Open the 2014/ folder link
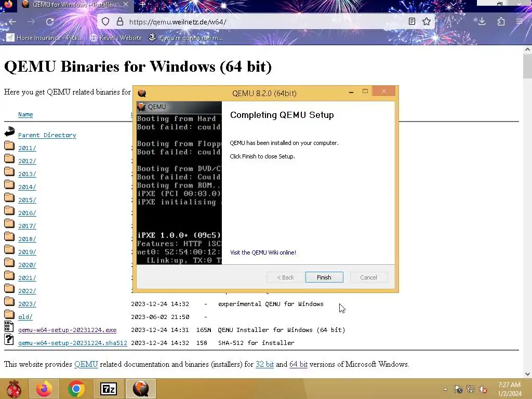This screenshot has width=532, height=399. pos(27,187)
